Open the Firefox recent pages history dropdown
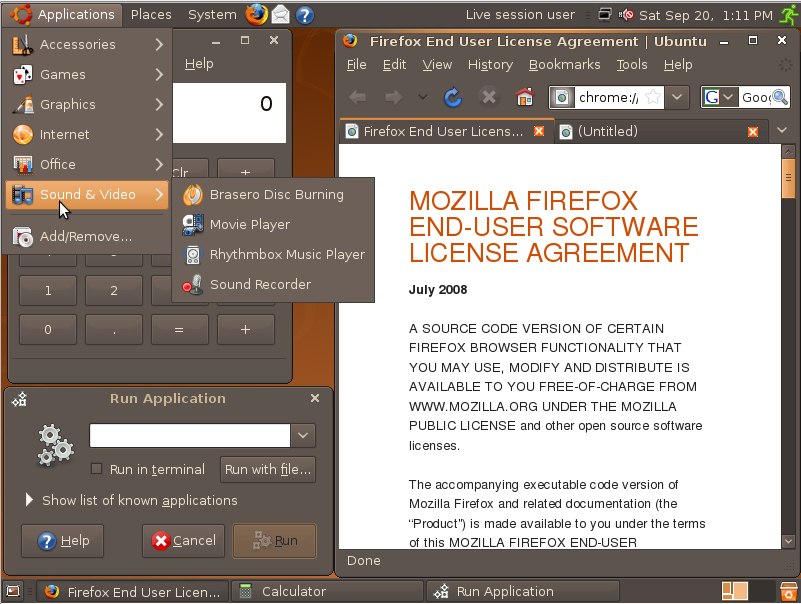Viewport: 801px width, 604px height. 422,97
